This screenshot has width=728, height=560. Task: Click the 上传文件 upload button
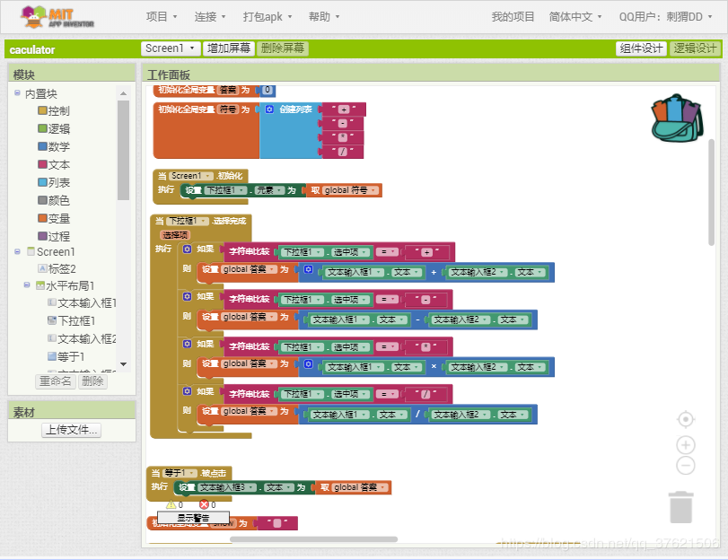coord(72,431)
